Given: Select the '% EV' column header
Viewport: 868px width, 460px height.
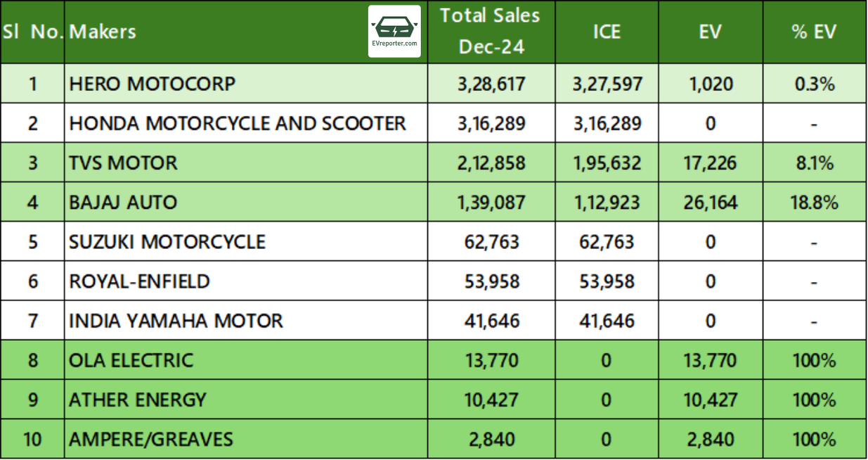Looking at the screenshot, I should tap(814, 32).
